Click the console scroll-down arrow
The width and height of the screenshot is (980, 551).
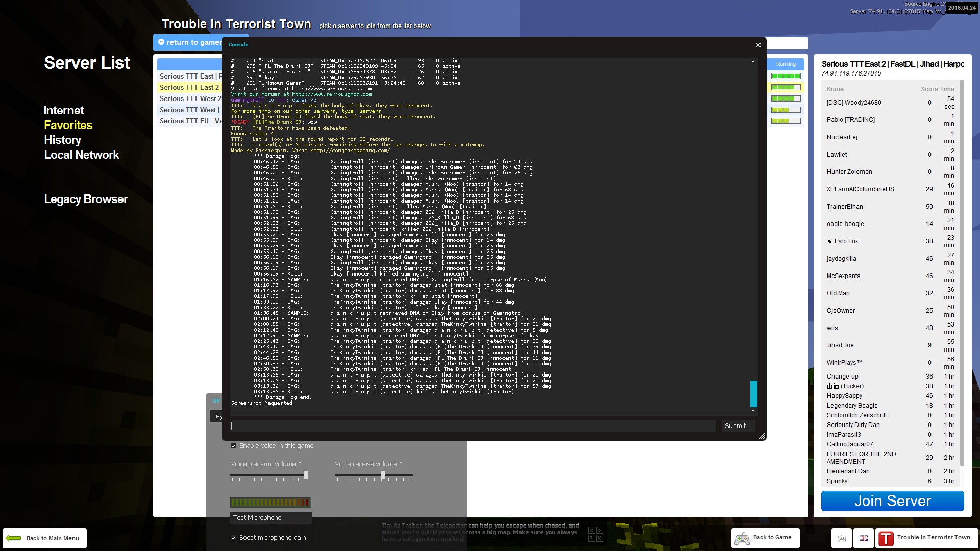point(753,411)
